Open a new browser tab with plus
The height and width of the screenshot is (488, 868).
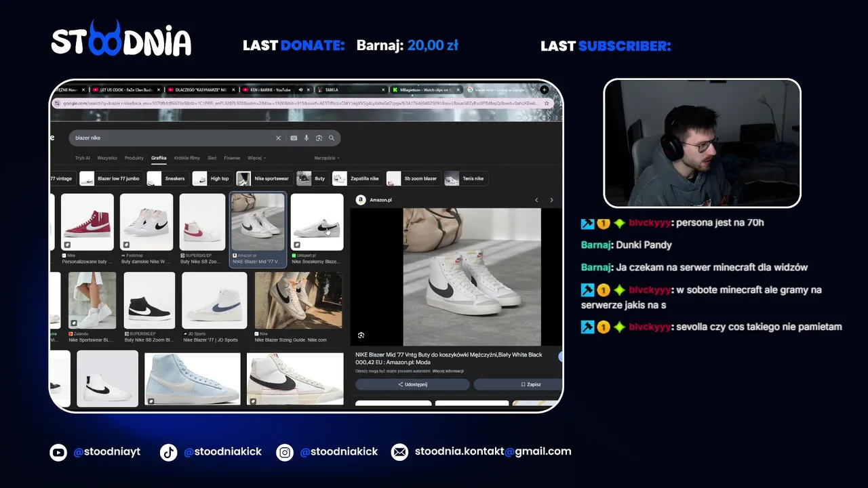(544, 89)
